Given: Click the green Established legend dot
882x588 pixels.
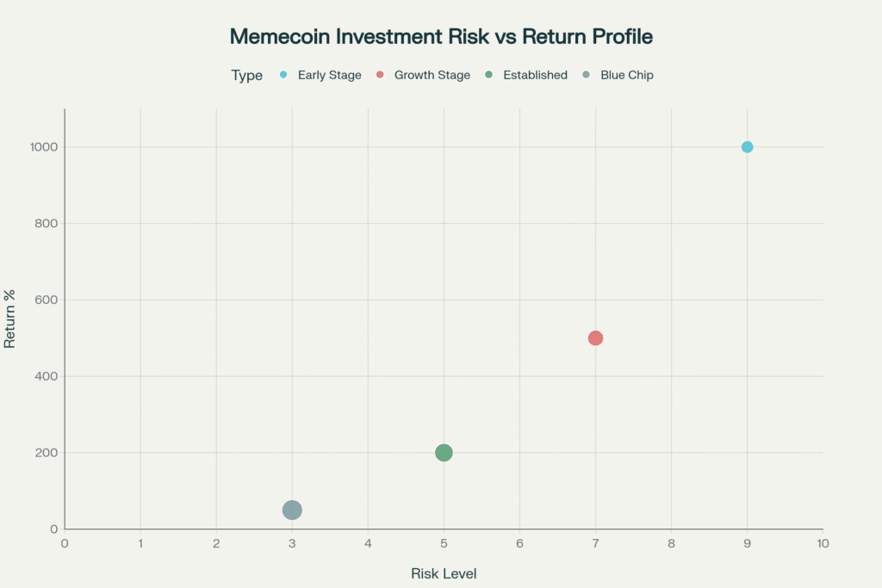Looking at the screenshot, I should coord(489,75).
